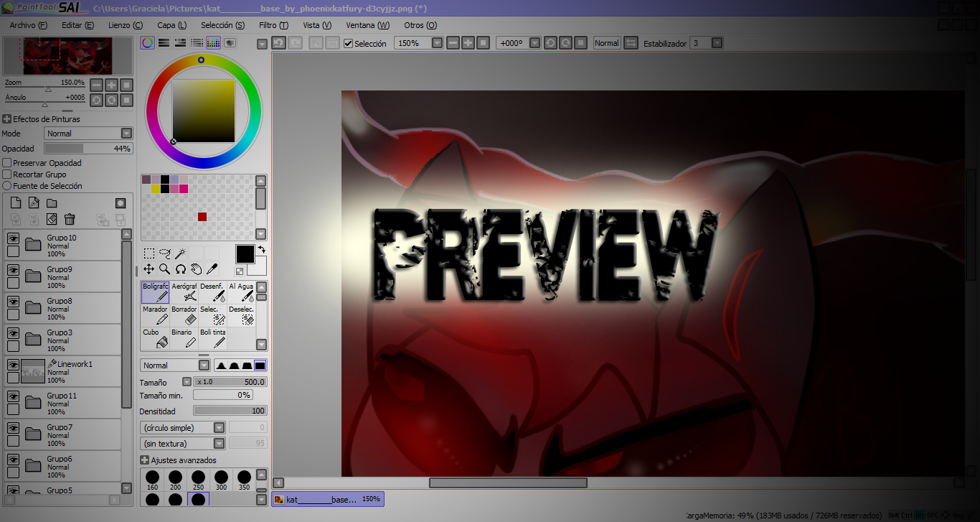
Task: Hide the Grupo11 layer group
Action: [x=13, y=396]
